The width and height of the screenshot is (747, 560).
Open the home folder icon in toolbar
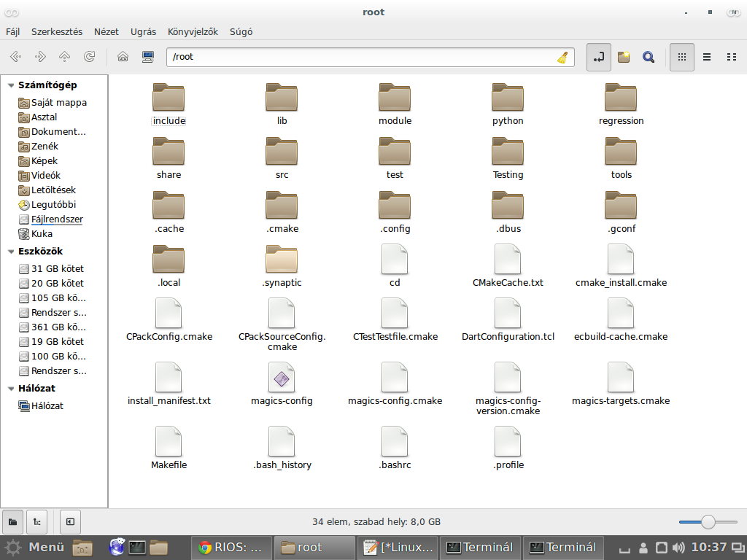click(x=123, y=57)
